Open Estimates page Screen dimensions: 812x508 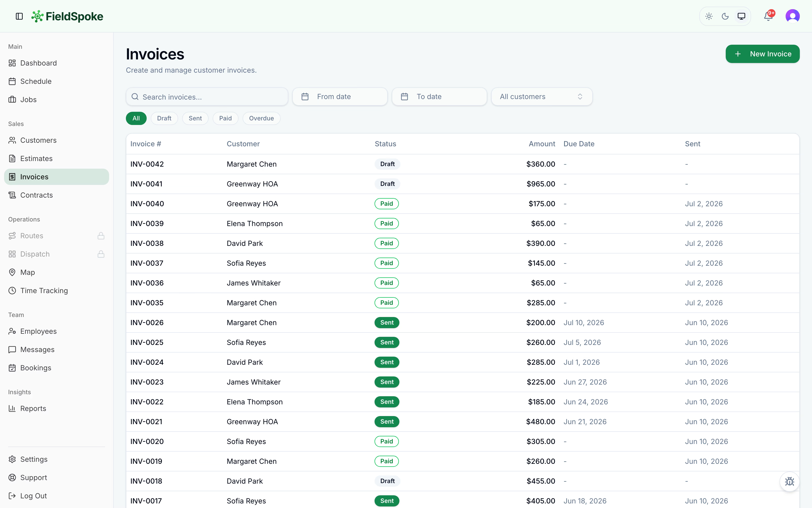(x=56, y=158)
